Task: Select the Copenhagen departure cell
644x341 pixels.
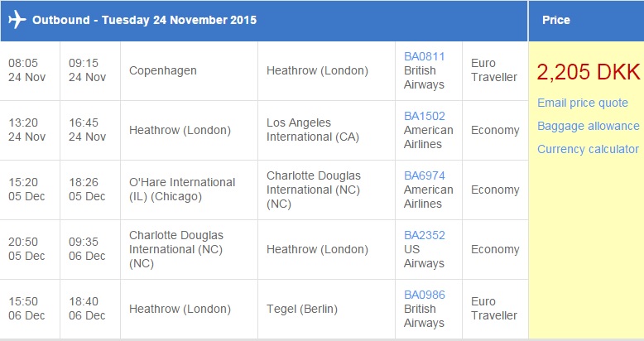Action: 189,70
